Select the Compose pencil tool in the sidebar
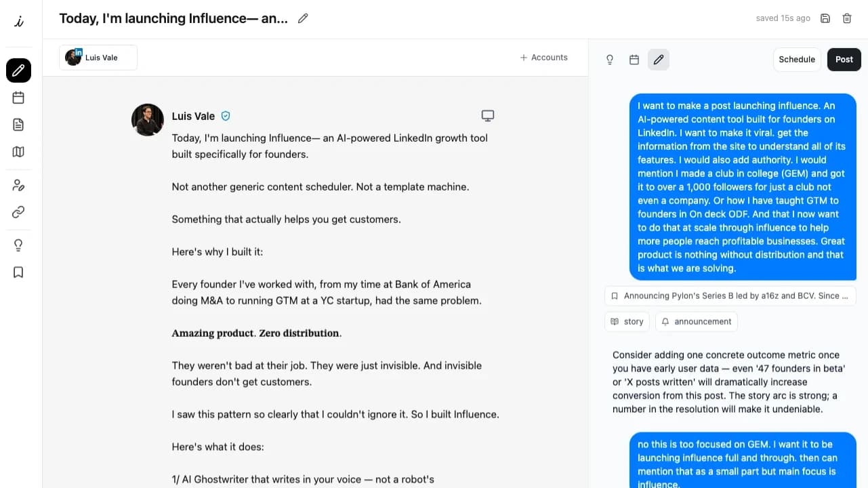Viewport: 868px width, 488px height. [18, 70]
